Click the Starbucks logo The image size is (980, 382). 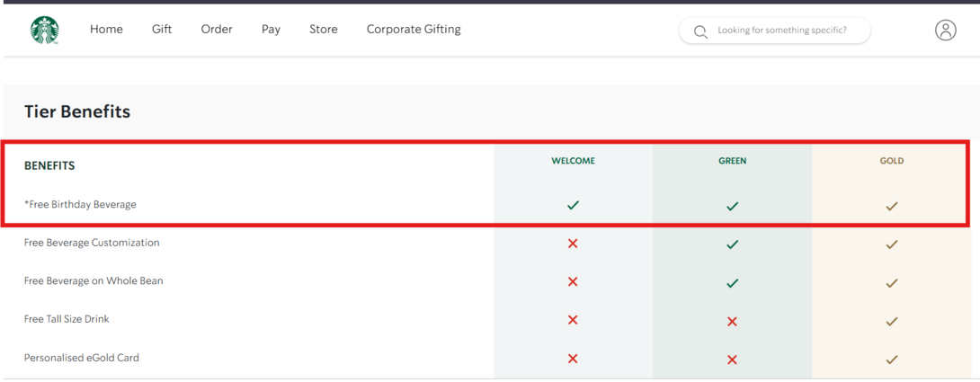coord(44,30)
